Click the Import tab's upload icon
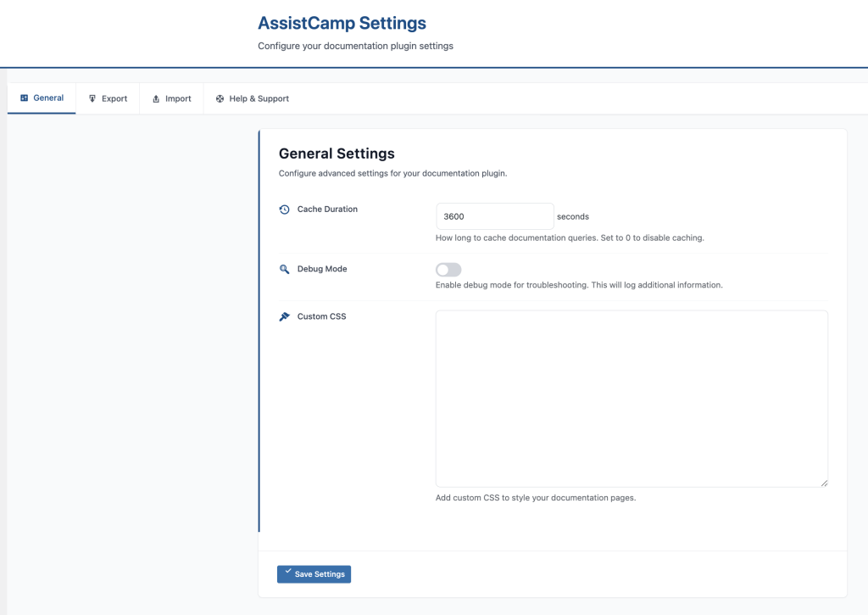Screen dimensions: 868x615 (x=156, y=98)
